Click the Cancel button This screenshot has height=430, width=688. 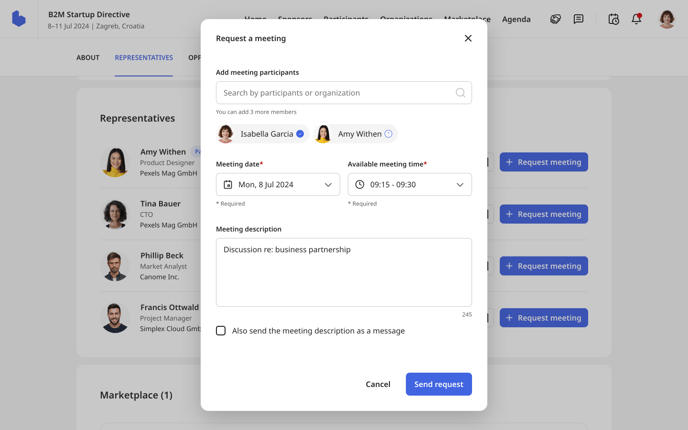point(378,384)
